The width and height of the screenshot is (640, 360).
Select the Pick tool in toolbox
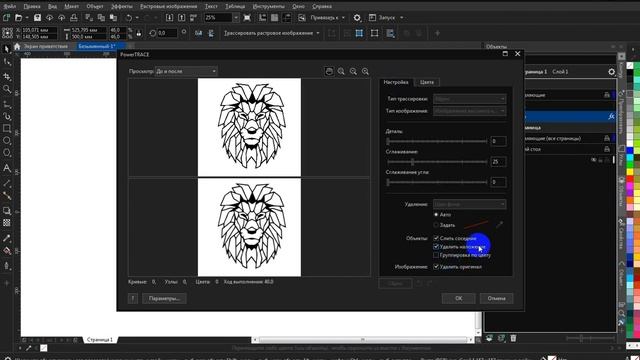pos(7,49)
